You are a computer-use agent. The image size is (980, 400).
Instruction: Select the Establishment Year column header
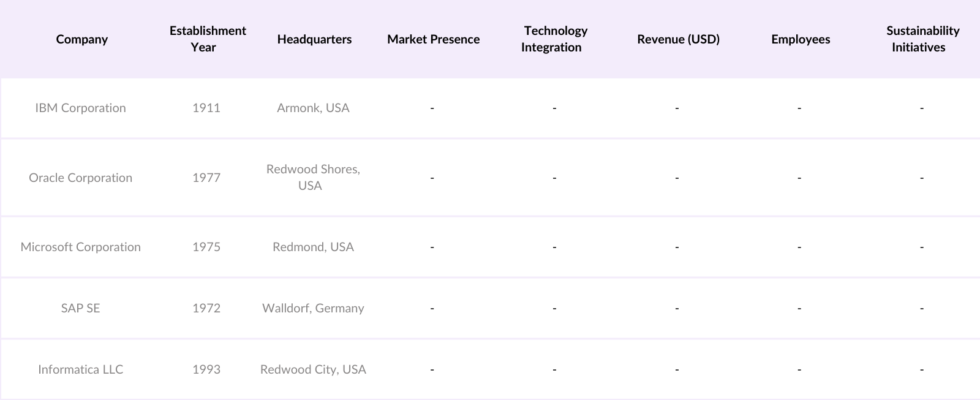click(x=207, y=39)
